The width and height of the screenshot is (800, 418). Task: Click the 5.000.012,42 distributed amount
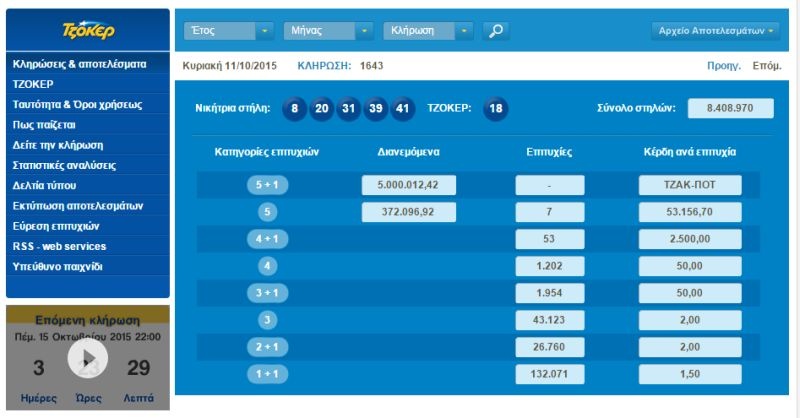click(409, 185)
